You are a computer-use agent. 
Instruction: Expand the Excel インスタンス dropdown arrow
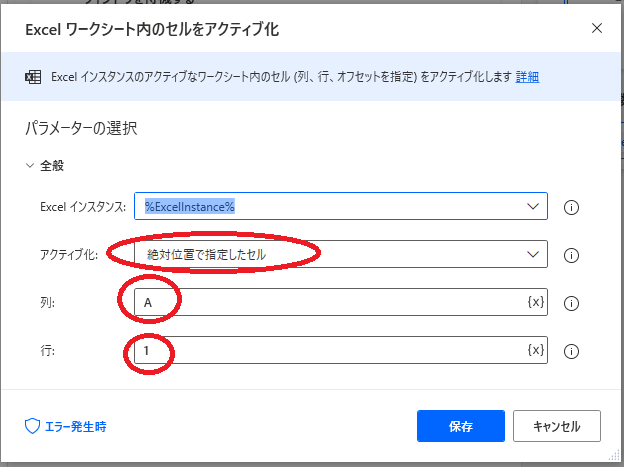tap(531, 207)
